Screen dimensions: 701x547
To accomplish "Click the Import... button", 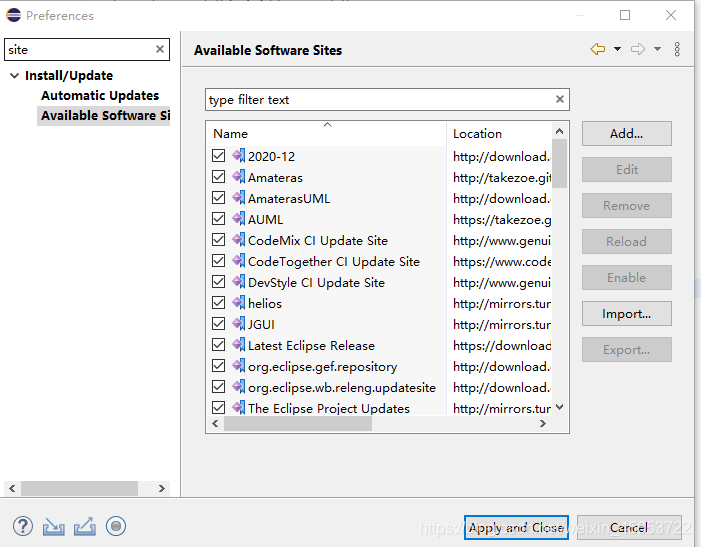I will pyautogui.click(x=626, y=314).
